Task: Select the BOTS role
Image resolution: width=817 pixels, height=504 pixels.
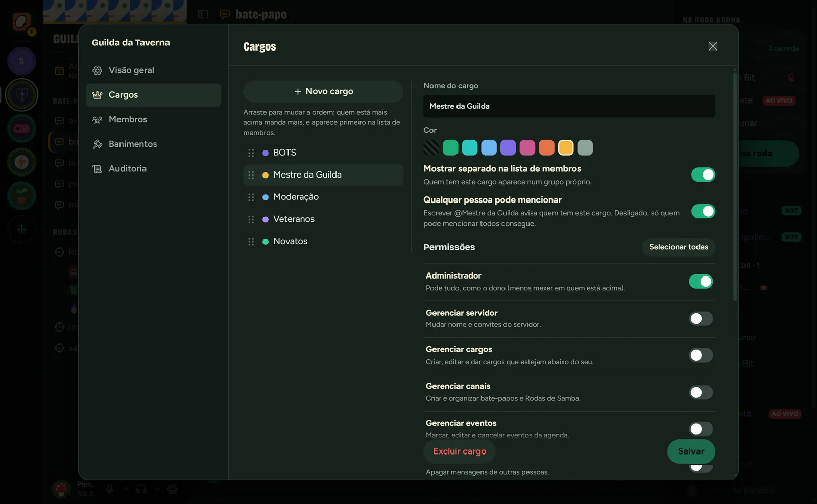Action: point(323,153)
